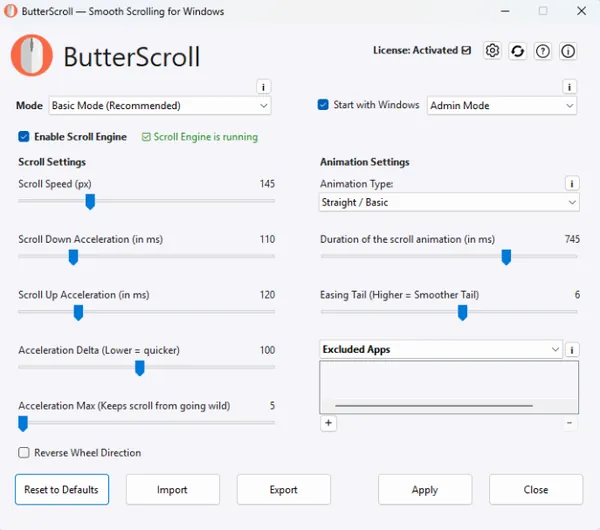Open the about info circle icon
This screenshot has height=530, width=600.
pos(568,51)
